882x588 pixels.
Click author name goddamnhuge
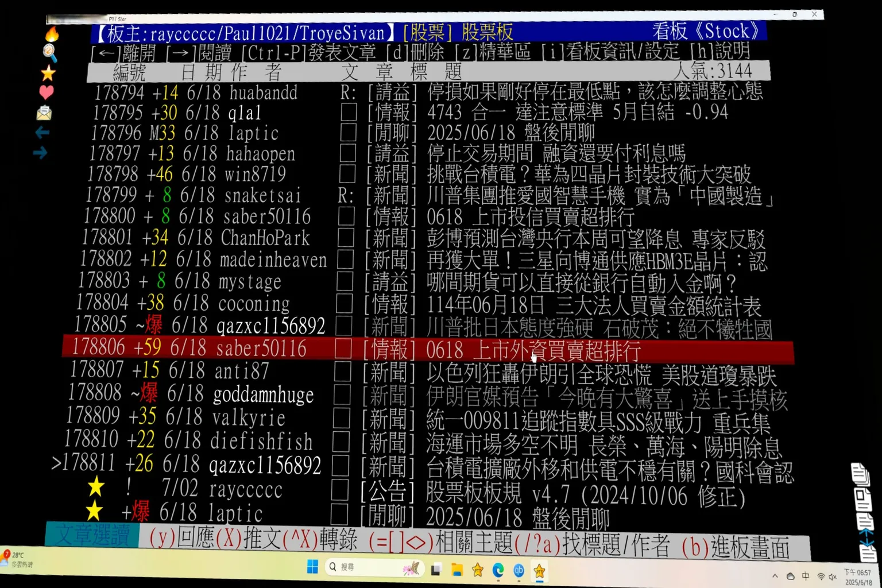point(263,394)
